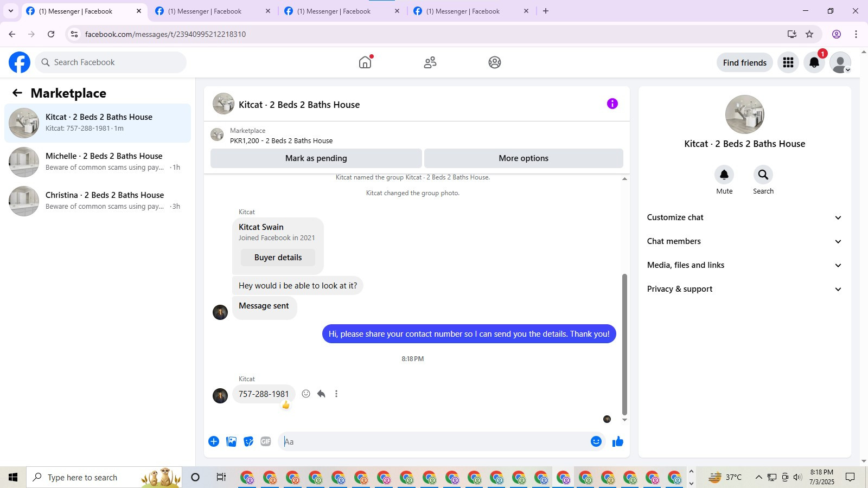Click Mark as pending button
This screenshot has width=868, height=488.
(316, 158)
